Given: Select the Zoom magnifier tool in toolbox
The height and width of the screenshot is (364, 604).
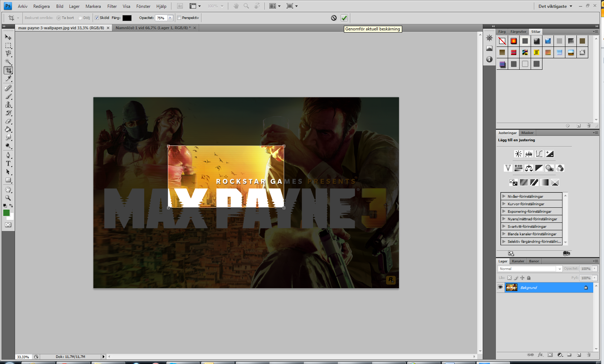Looking at the screenshot, I should 8,198.
